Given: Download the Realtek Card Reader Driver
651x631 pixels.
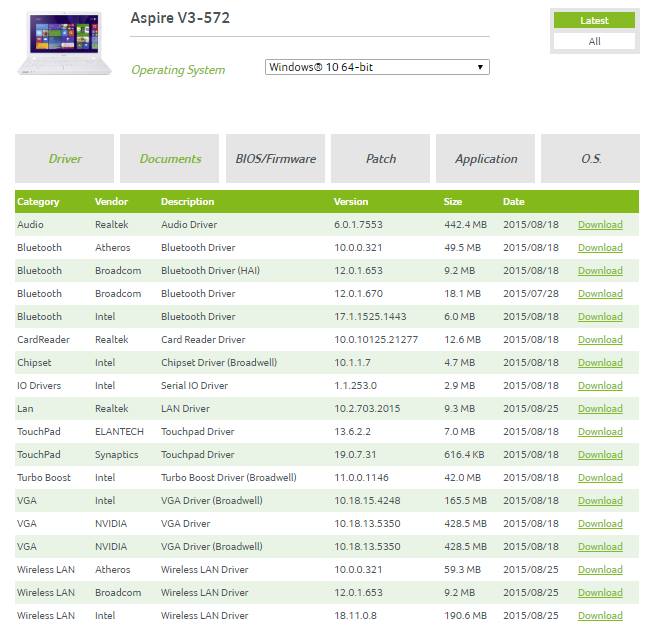Looking at the screenshot, I should (x=600, y=340).
